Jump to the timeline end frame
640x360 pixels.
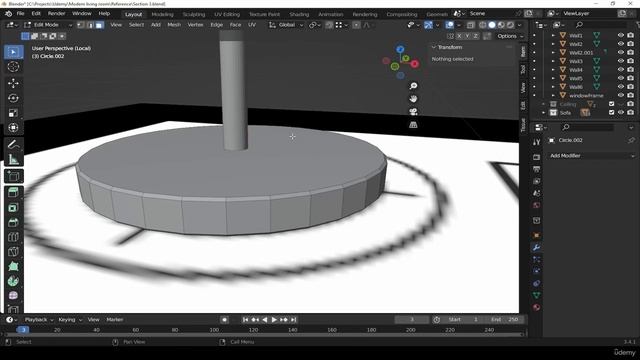point(293,320)
